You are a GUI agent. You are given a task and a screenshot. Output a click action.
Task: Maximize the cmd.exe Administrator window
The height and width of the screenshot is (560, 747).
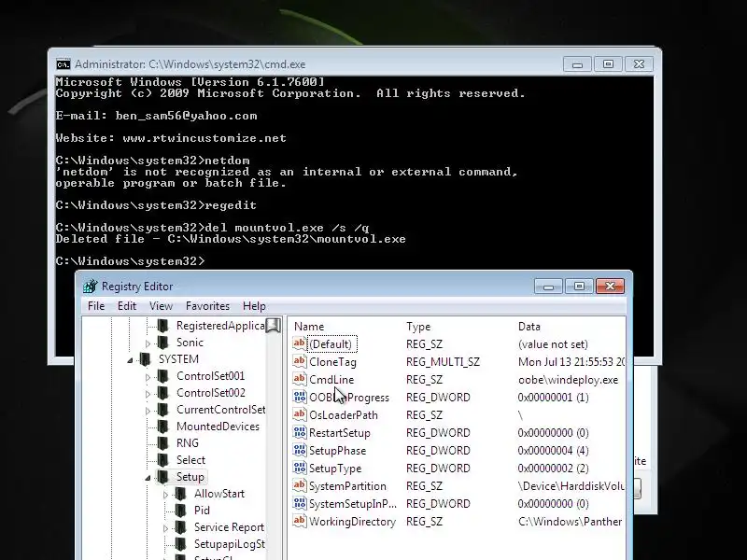[x=608, y=64]
